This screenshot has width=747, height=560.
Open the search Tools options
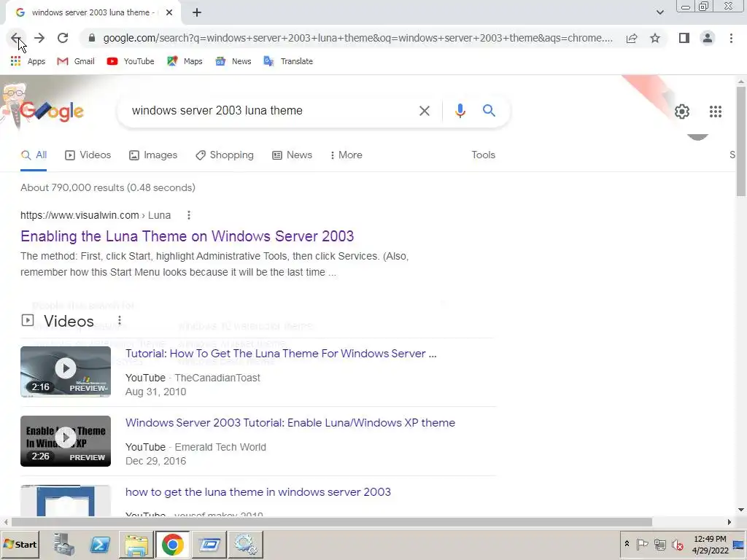(x=483, y=155)
